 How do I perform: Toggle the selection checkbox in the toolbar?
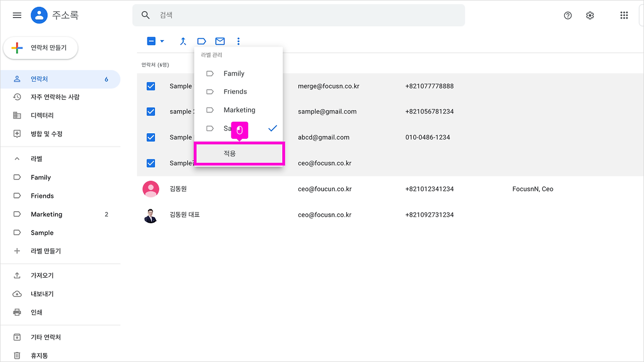pyautogui.click(x=151, y=41)
